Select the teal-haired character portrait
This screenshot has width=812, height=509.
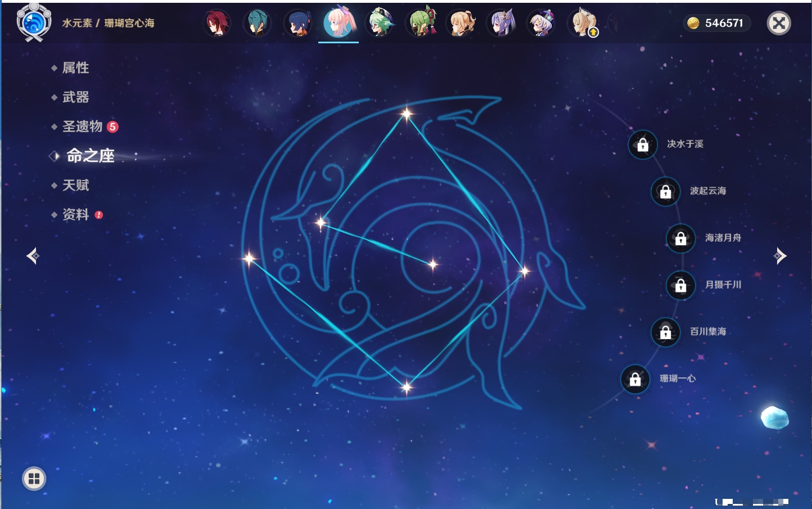258,23
